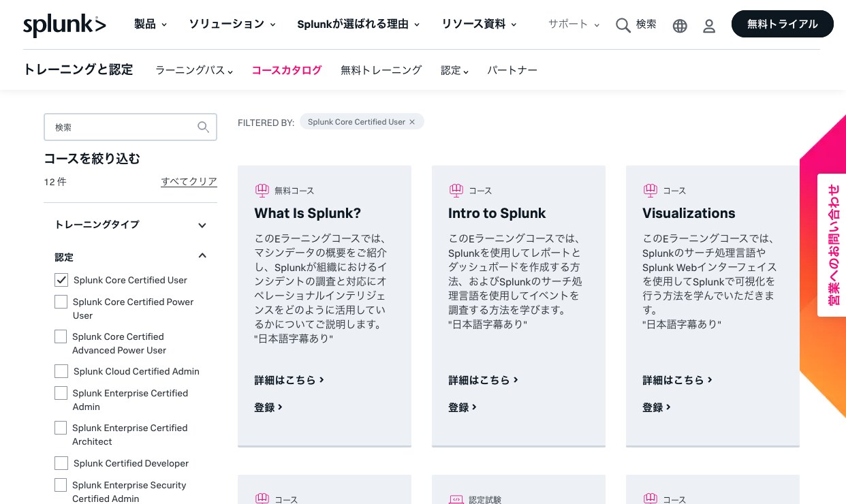Open the ラーニングパス dropdown
This screenshot has height=504, width=846.
click(x=194, y=70)
